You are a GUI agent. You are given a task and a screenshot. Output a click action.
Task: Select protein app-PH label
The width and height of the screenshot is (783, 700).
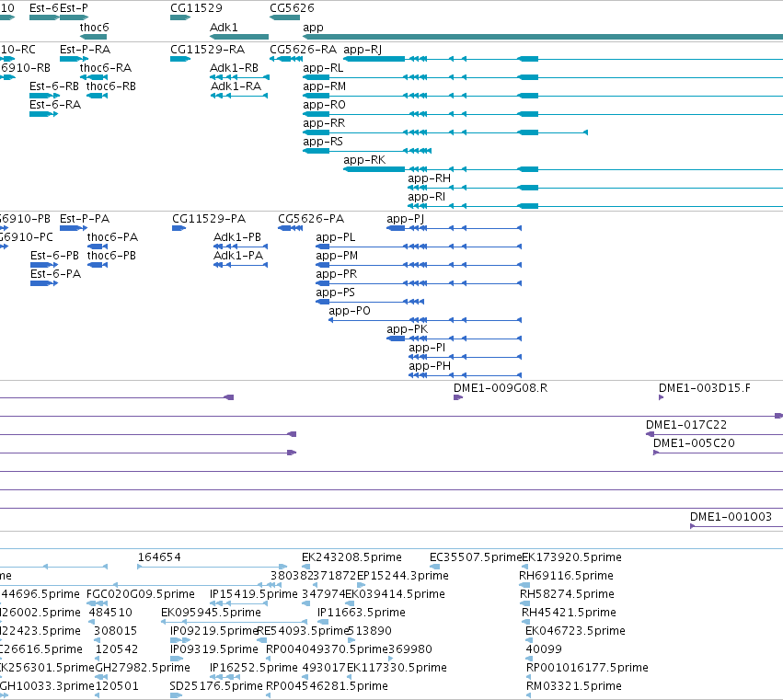coord(430,366)
